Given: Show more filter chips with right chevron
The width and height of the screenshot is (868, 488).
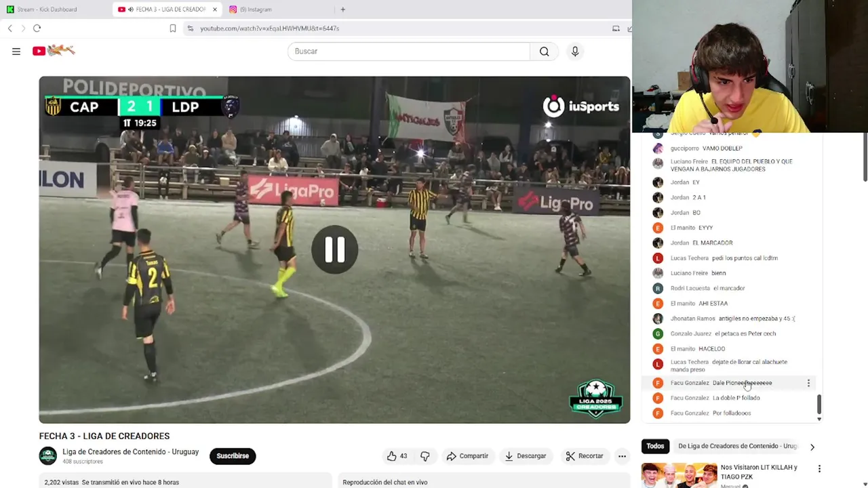Looking at the screenshot, I should pos(812,447).
